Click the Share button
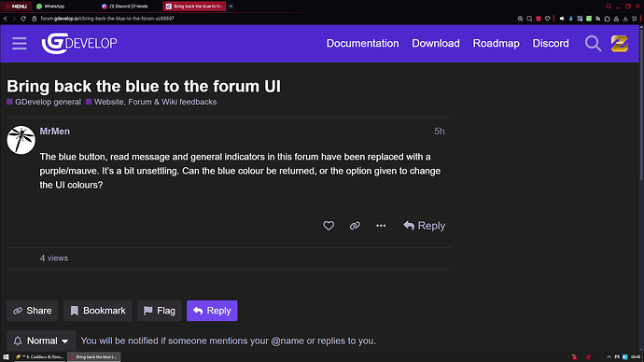This screenshot has width=644, height=362. 32,311
